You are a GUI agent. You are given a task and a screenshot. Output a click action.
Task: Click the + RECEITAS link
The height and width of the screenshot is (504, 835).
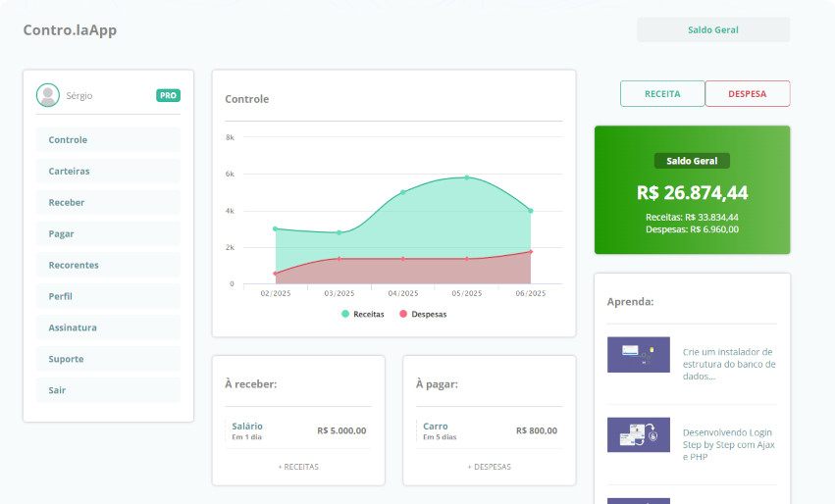click(x=298, y=467)
